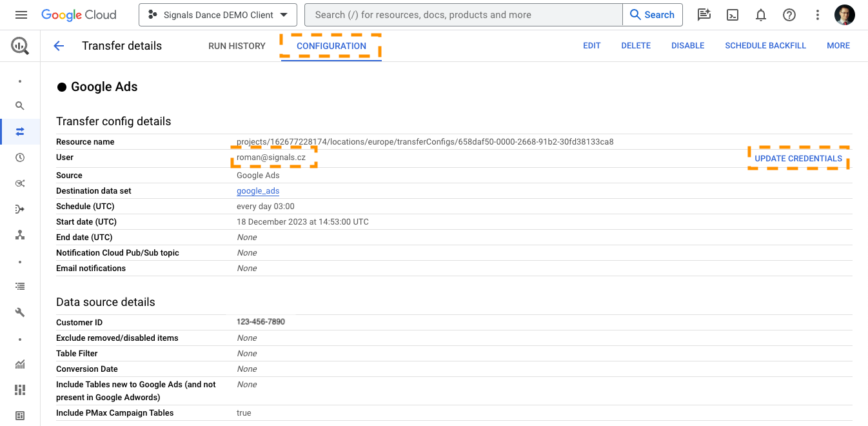Open the Gemini assistant sparkle icon
The image size is (868, 426).
coord(704,15)
